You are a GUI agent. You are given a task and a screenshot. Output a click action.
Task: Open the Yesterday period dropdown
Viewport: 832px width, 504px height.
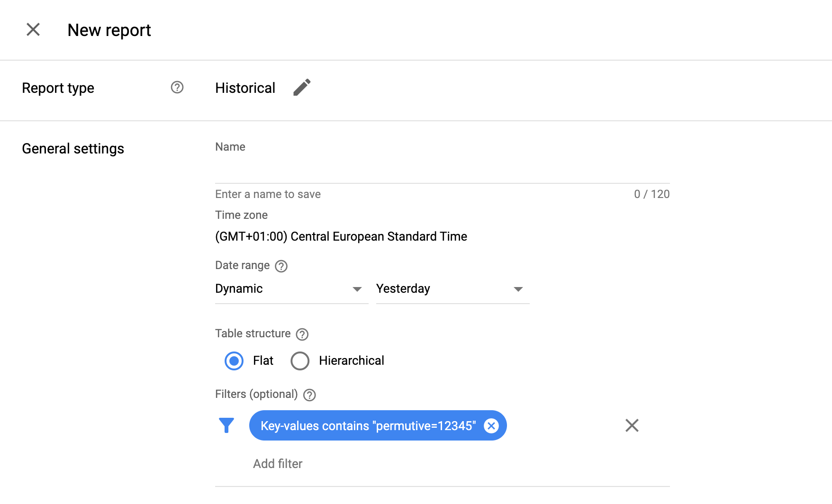(452, 289)
